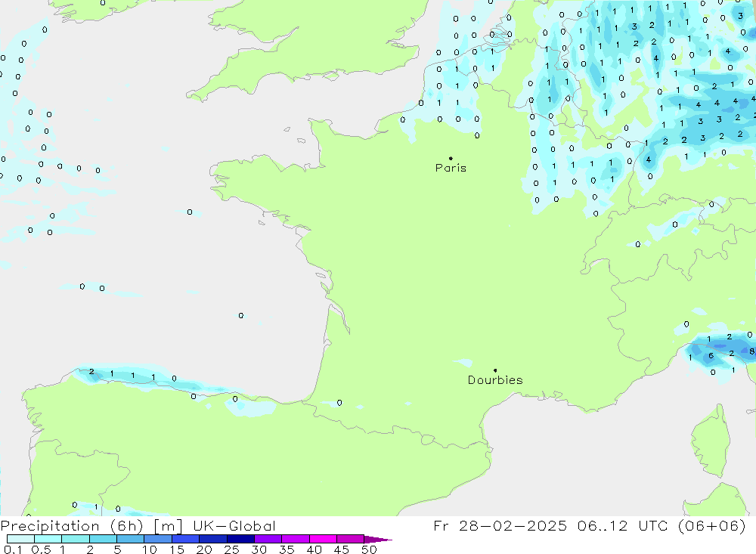Screen dimensions: 756x554
Task: Click the 'Fr 28-02-2025' date text
Action: (500, 525)
